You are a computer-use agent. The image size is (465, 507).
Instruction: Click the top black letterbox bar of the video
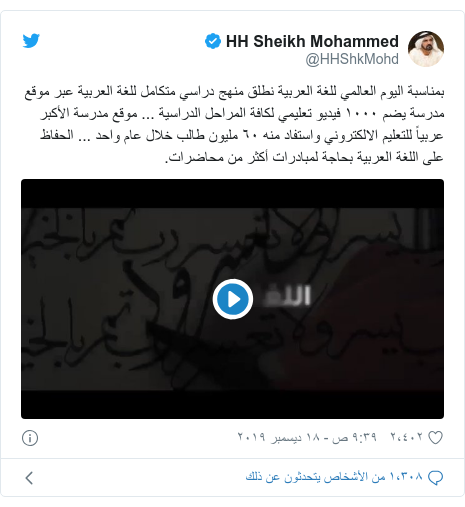(232, 194)
